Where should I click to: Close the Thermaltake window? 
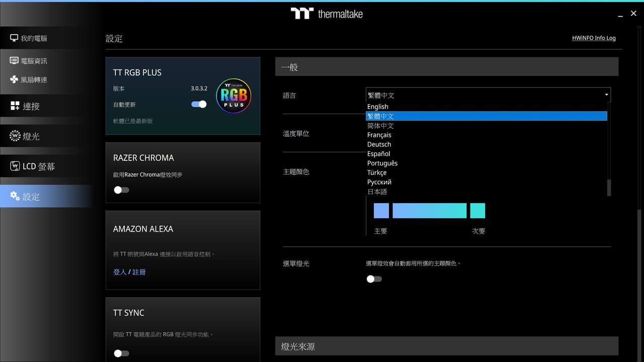(x=633, y=14)
